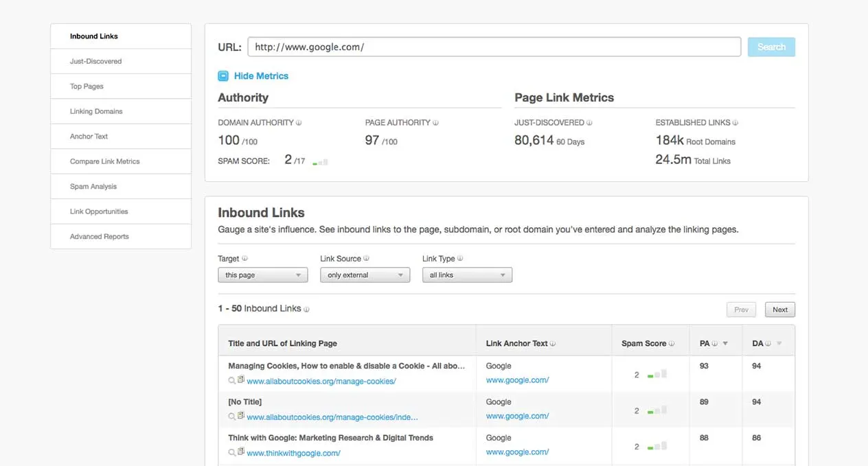
Task: Click the '24.5m Total Links' value
Action: click(693, 160)
